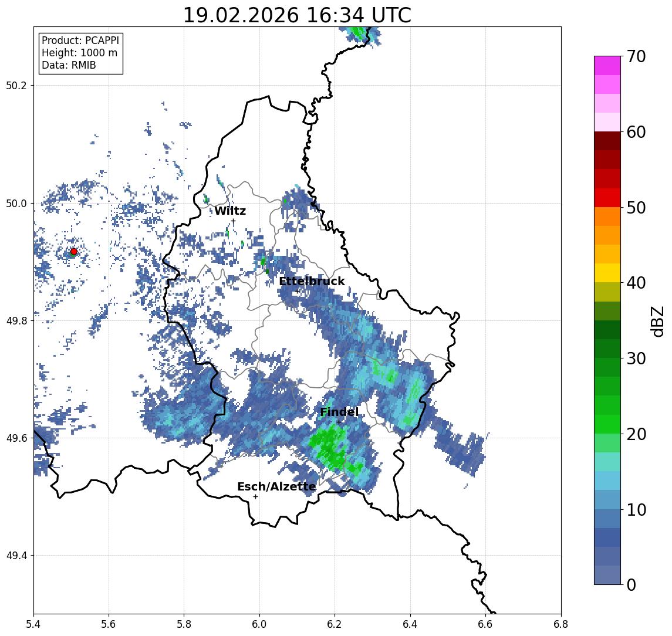Click the latitude tick label 49.6
The image size is (672, 636).
point(16,438)
